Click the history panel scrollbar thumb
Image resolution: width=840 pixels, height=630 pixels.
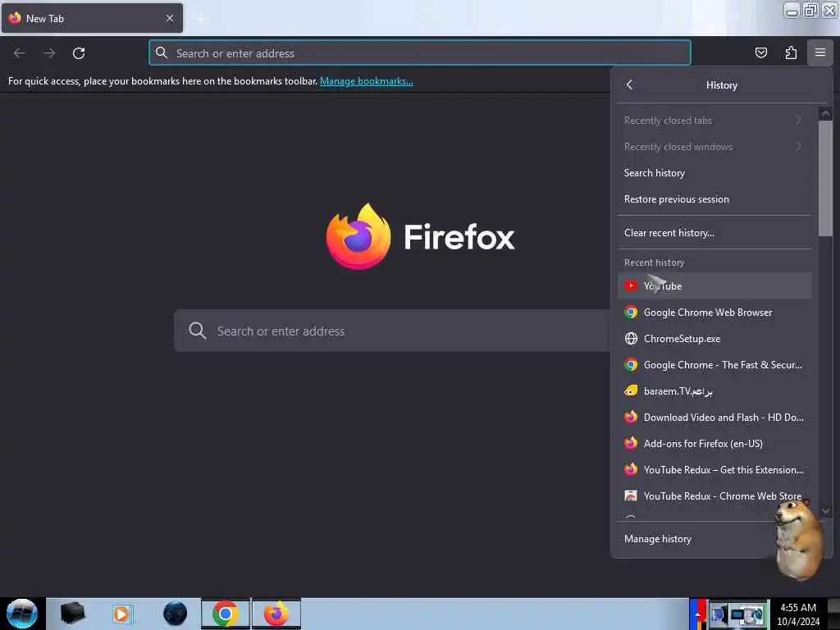click(825, 178)
